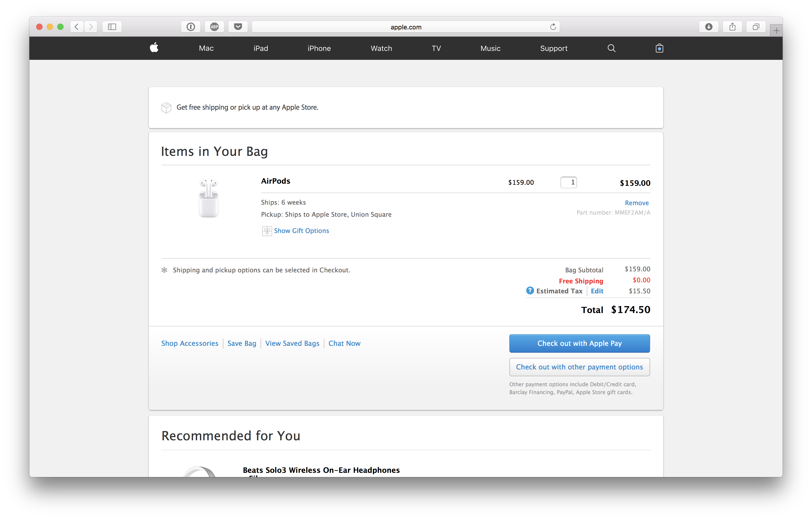Screen dimensions: 812x519
Task: Open the Adblock Plus extension icon
Action: pyautogui.click(x=214, y=27)
